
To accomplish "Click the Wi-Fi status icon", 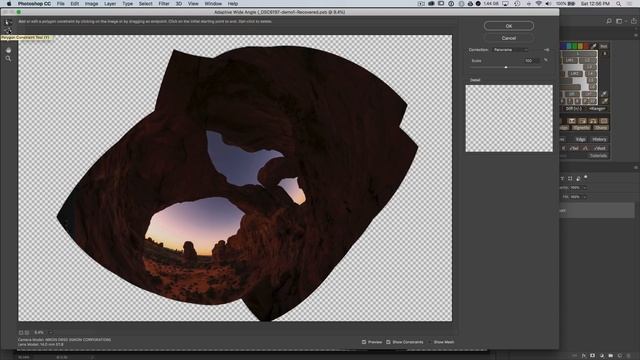I will pyautogui.click(x=538, y=4).
